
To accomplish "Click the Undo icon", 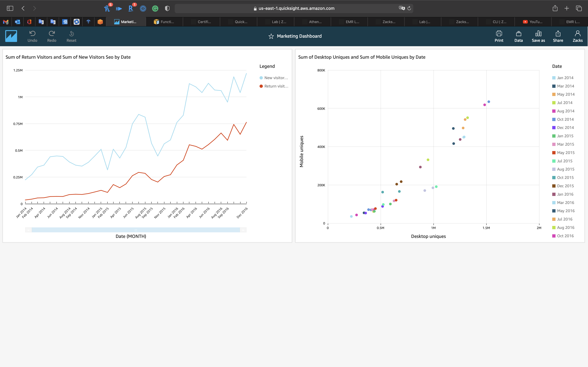I will click(32, 33).
